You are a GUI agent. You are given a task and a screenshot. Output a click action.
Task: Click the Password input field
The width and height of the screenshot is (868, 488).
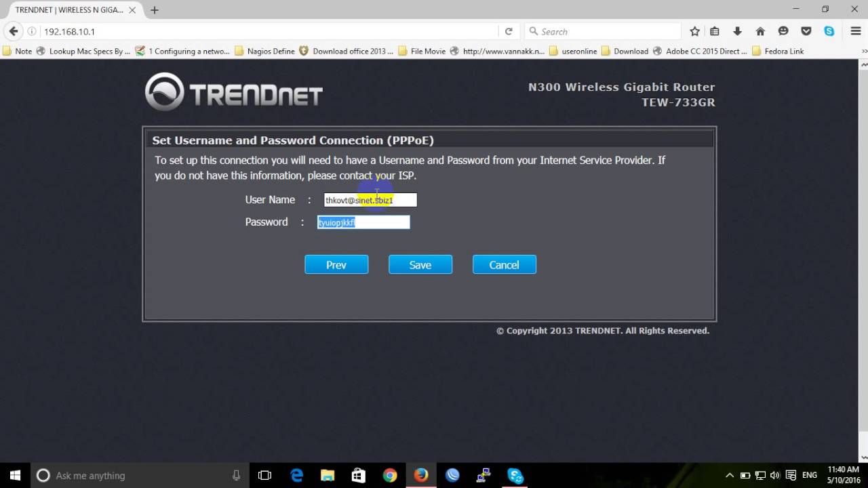tap(363, 222)
